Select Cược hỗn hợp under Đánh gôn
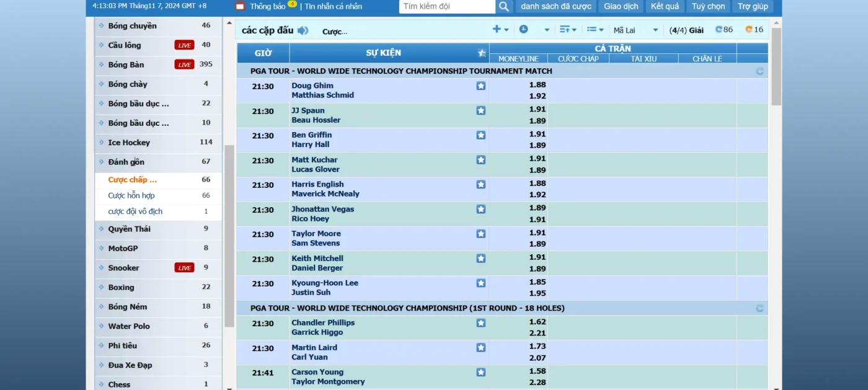Screen dimensions: 868x390 pyautogui.click(x=131, y=196)
